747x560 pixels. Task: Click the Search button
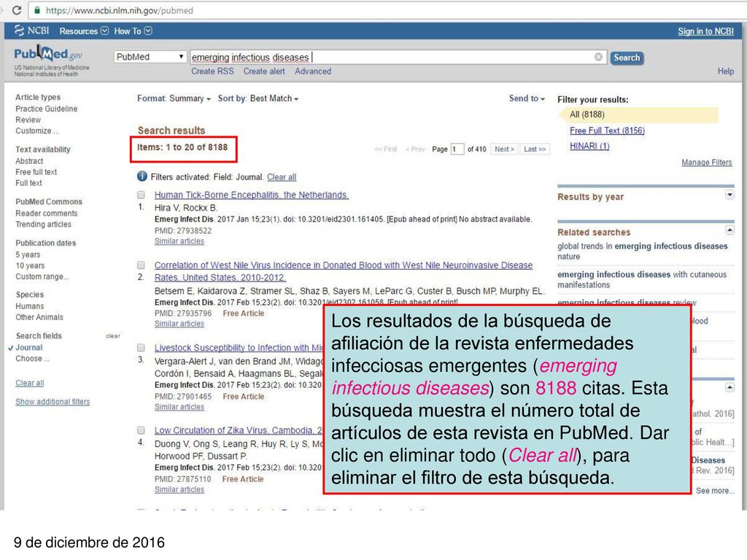click(627, 58)
